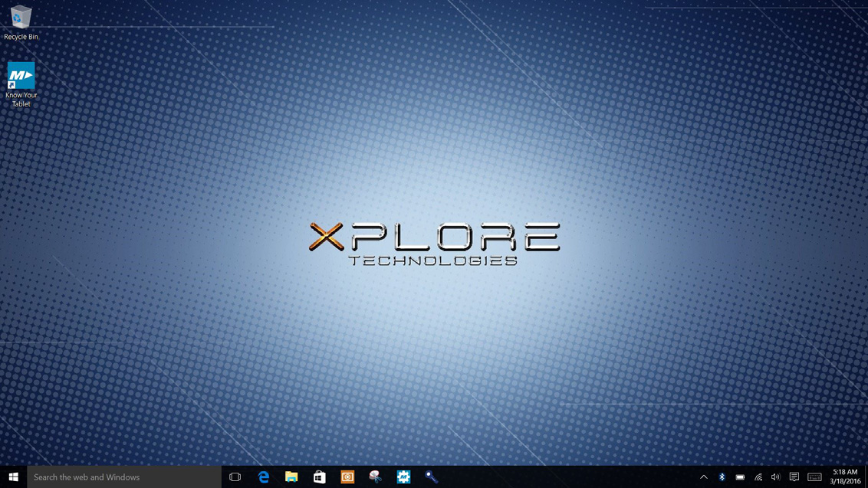Launch the blue key app on taskbar
Image resolution: width=868 pixels, height=488 pixels.
[x=431, y=477]
